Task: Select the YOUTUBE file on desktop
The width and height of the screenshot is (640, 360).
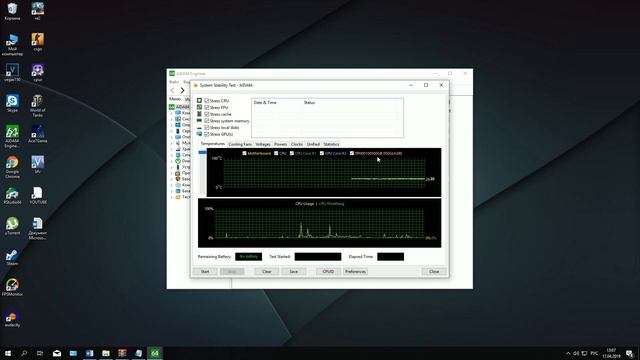Action: click(x=38, y=195)
